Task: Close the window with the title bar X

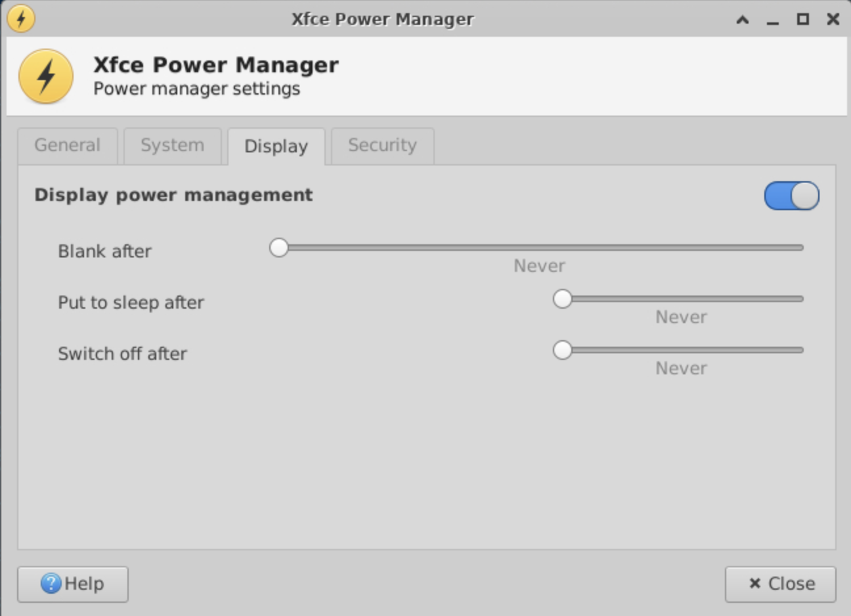Action: [833, 19]
